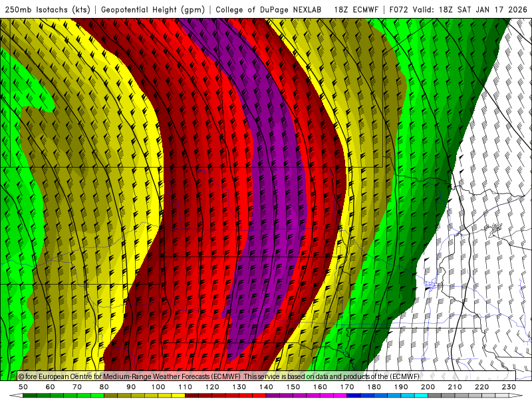The image size is (532, 399).
Task: Select the 150 value on color scale
Action: [x=293, y=387]
